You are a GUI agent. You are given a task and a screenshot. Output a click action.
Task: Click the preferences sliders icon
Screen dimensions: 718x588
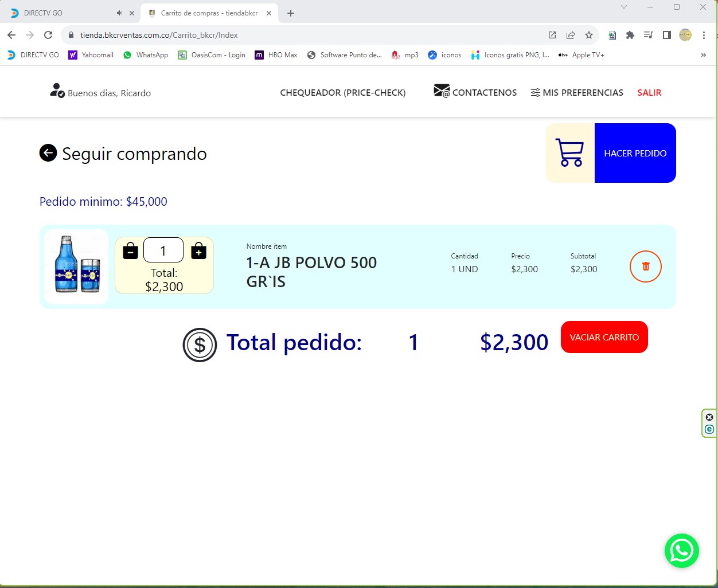pyautogui.click(x=535, y=93)
